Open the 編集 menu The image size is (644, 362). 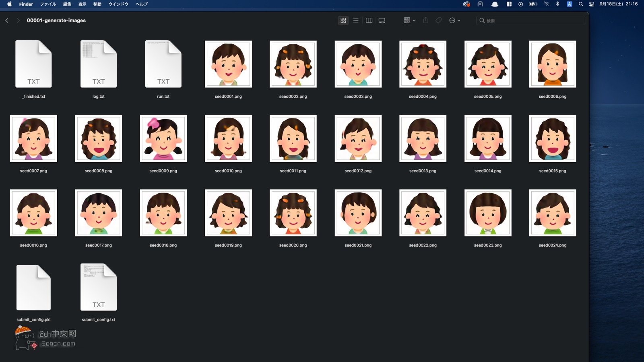click(x=67, y=4)
